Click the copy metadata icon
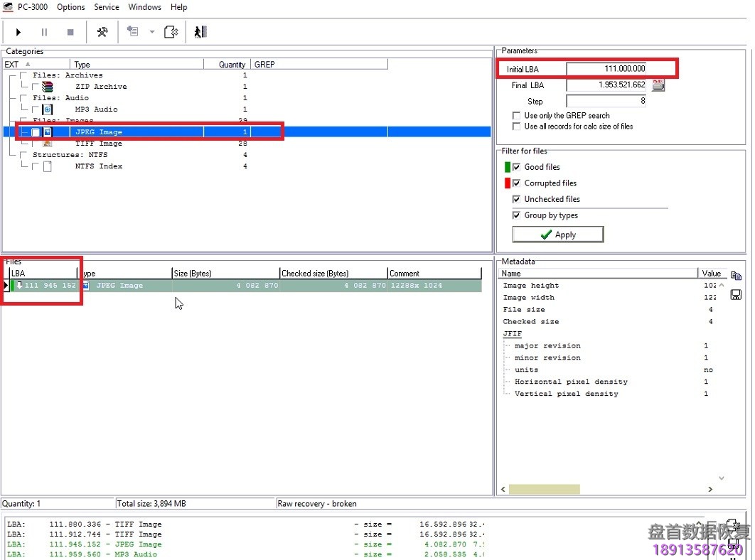Image resolution: width=755 pixels, height=560 pixels. pos(736,276)
